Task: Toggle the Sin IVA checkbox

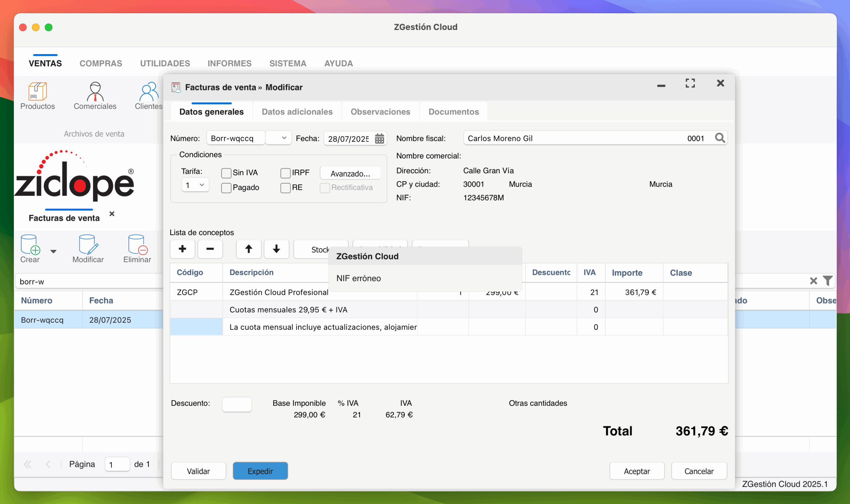Action: (x=226, y=173)
